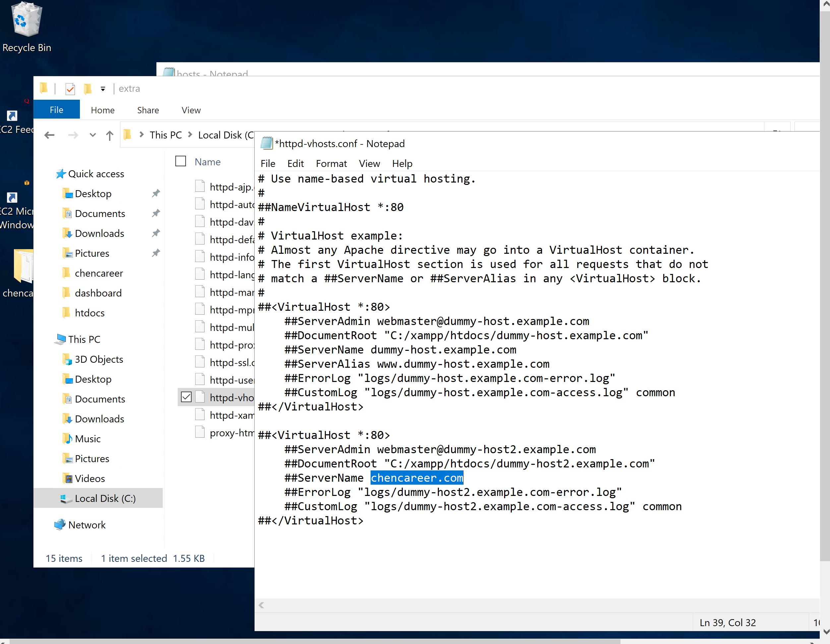Open 3D Objects under This PC
Screen dimensions: 830x644
(99, 359)
